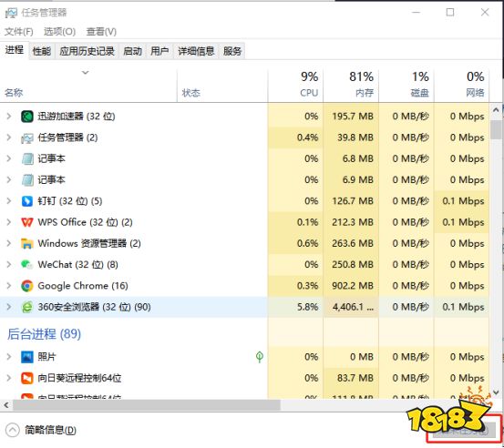The width and height of the screenshot is (504, 448).
Task: Click the vertical scrollbar up arrow
Action: click(x=496, y=110)
